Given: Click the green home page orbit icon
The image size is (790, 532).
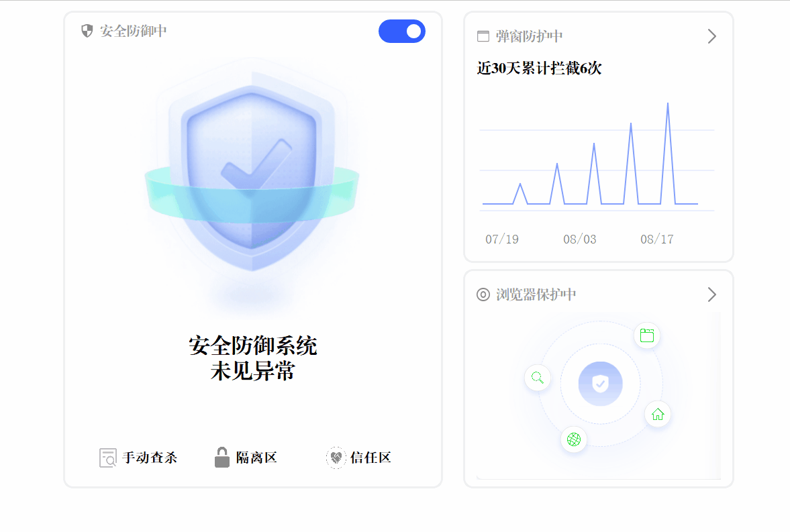Looking at the screenshot, I should (658, 414).
